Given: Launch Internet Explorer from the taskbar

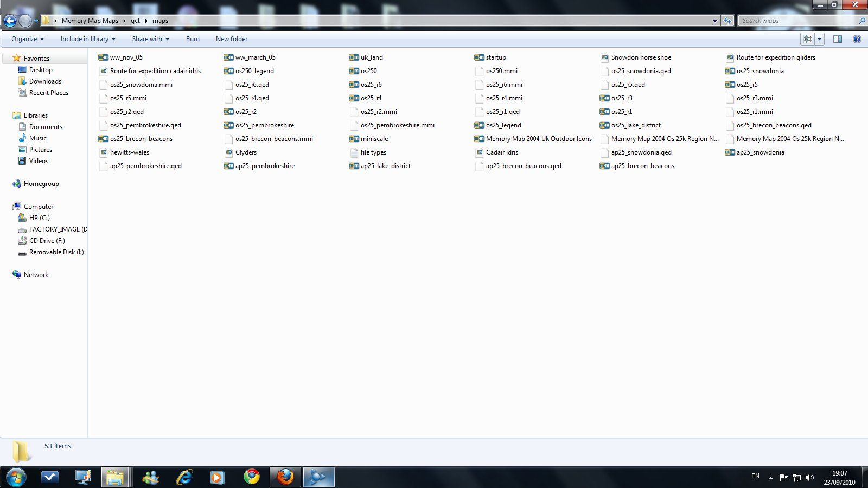Looking at the screenshot, I should click(184, 477).
